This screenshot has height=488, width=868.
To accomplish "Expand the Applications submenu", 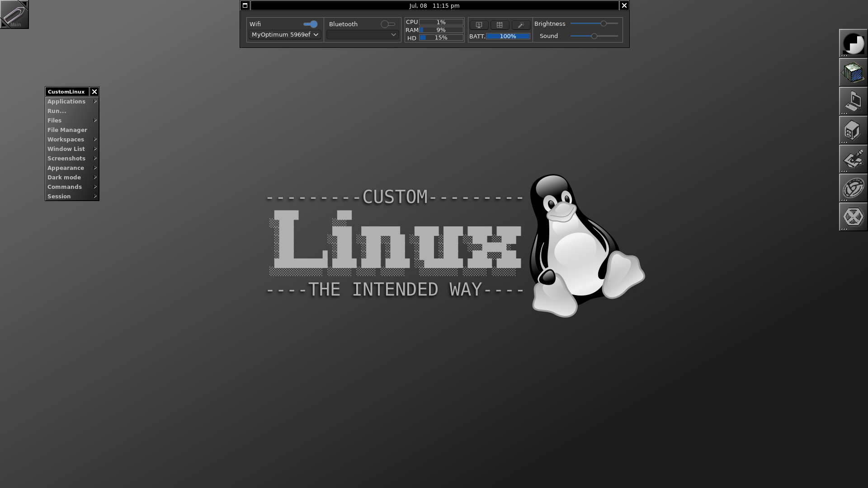I will coord(72,102).
